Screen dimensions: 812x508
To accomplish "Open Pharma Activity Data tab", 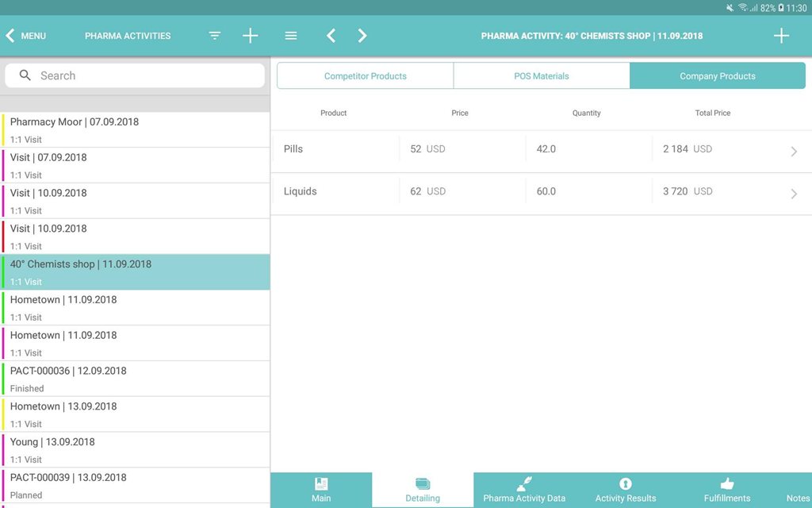I will 524,490.
